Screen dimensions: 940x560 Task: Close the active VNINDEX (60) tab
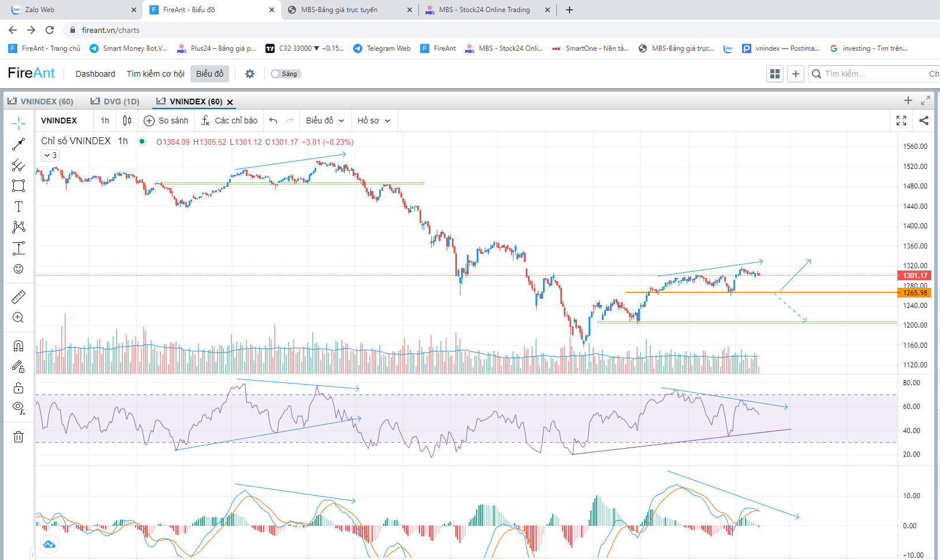click(x=230, y=102)
